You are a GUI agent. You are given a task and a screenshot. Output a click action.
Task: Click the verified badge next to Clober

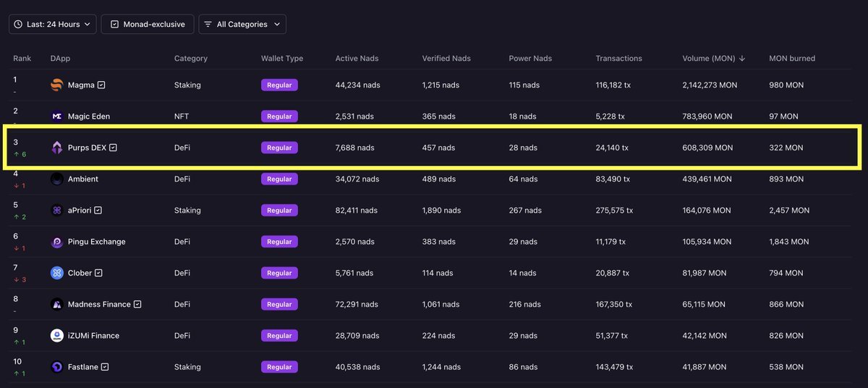click(x=98, y=273)
